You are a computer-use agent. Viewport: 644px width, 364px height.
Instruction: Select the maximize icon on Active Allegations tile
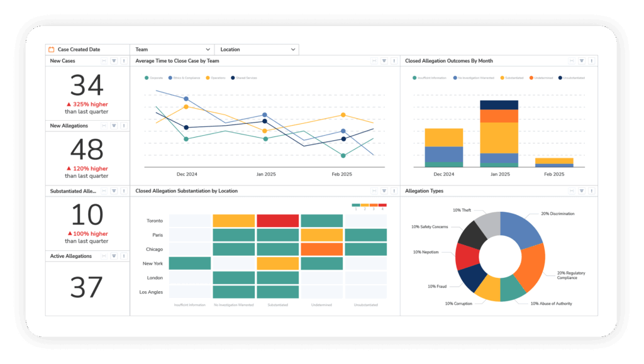click(x=104, y=256)
